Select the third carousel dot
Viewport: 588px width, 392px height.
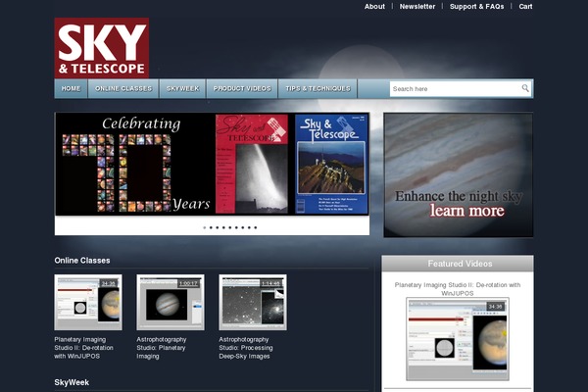[218, 227]
